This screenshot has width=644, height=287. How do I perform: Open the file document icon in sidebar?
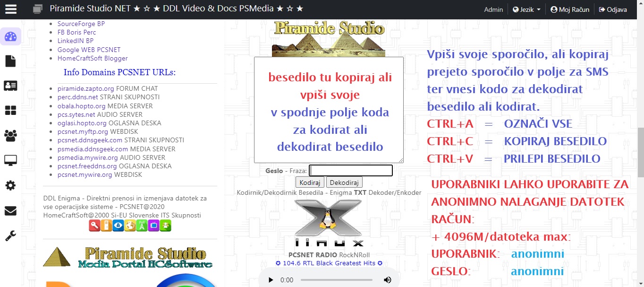(10, 61)
